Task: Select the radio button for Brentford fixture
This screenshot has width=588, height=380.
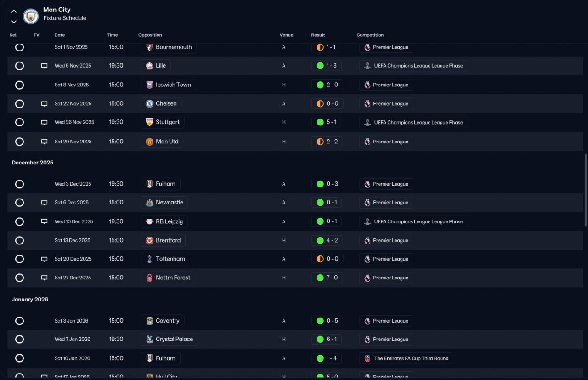Action: 19,240
